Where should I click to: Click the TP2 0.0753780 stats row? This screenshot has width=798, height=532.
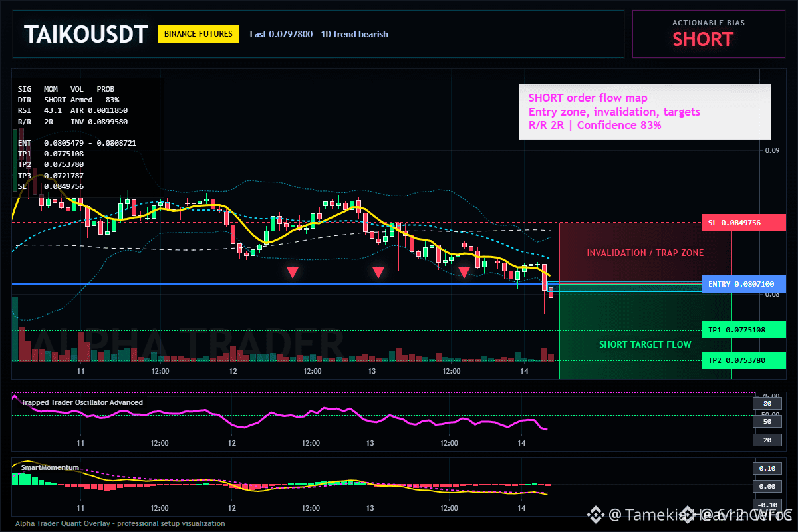[x=51, y=164]
